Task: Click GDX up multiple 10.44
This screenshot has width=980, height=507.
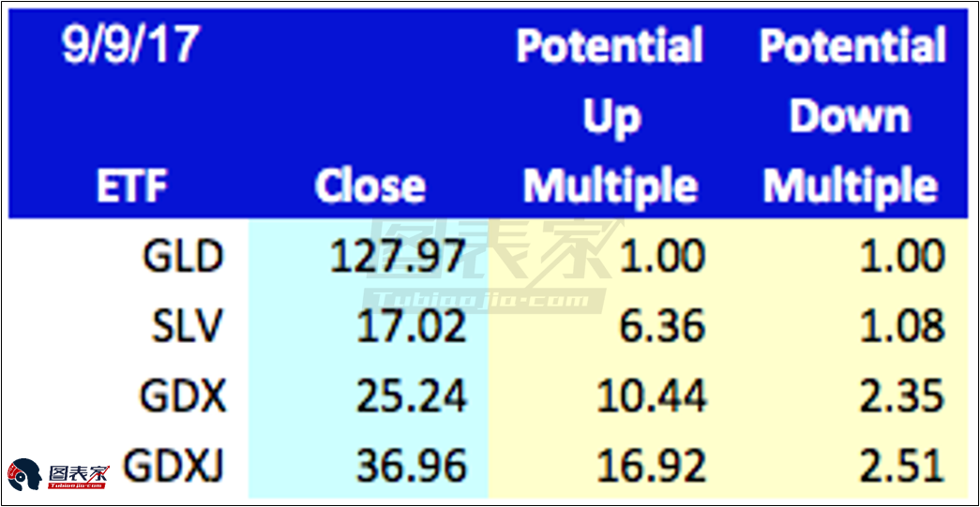Action: 651,395
